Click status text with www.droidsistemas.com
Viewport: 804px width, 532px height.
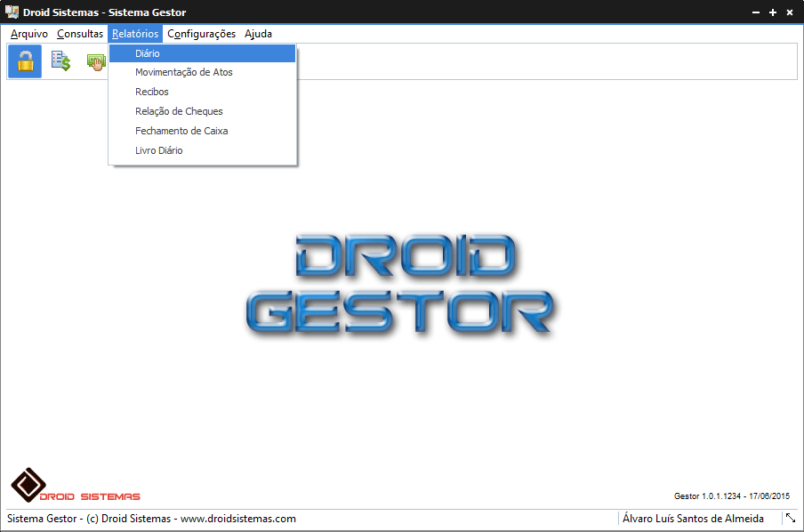pos(151,519)
